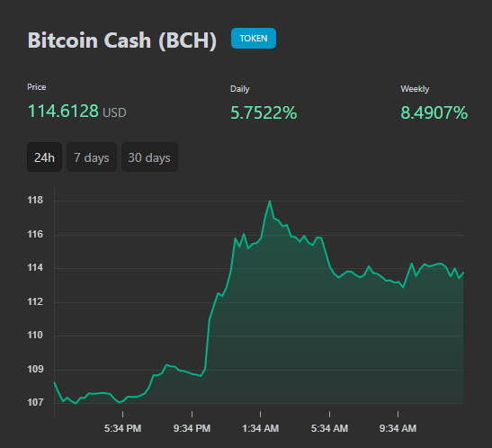The width and height of the screenshot is (492, 448).
Task: Click the 5:34 PM axis tick label
Action: pos(122,428)
